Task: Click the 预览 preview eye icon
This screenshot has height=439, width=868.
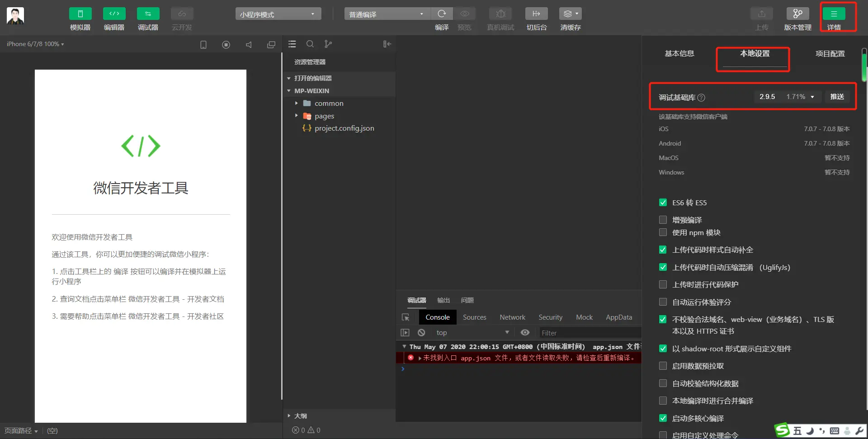Action: (x=464, y=14)
